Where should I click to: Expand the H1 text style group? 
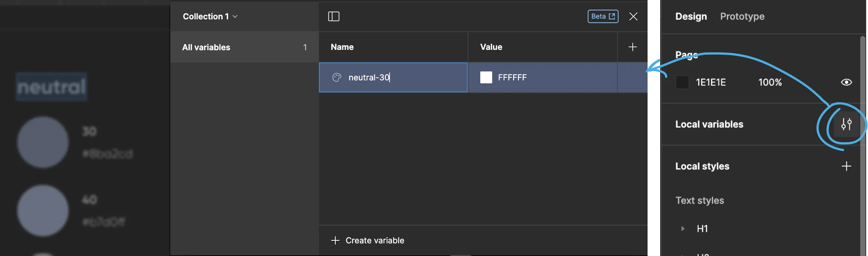coord(683,228)
